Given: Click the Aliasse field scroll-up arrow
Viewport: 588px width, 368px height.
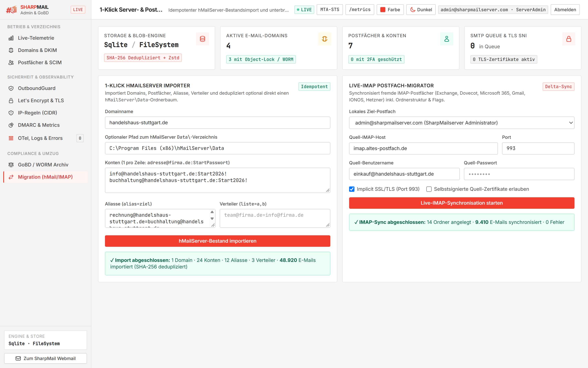Looking at the screenshot, I should pyautogui.click(x=212, y=212).
